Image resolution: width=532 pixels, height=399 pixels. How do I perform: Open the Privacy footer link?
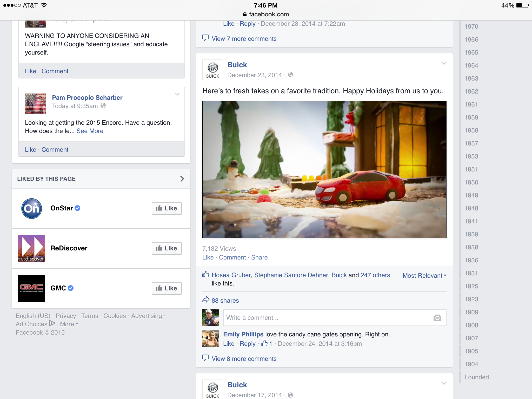point(66,316)
